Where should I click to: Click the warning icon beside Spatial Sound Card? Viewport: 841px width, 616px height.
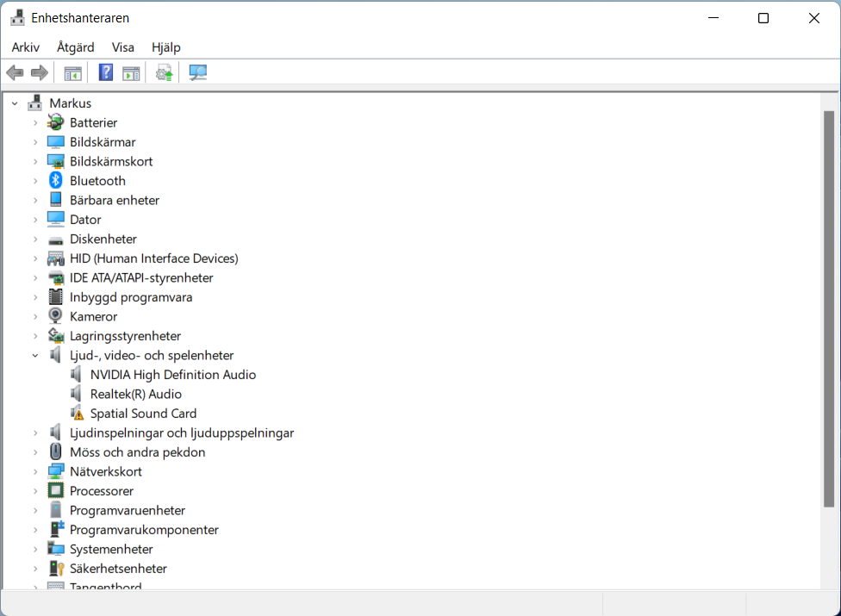click(77, 414)
